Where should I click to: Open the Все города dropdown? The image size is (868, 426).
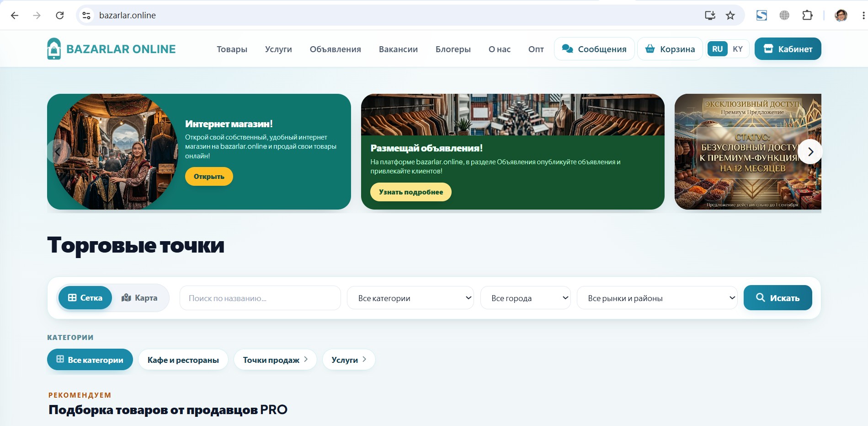click(x=526, y=298)
